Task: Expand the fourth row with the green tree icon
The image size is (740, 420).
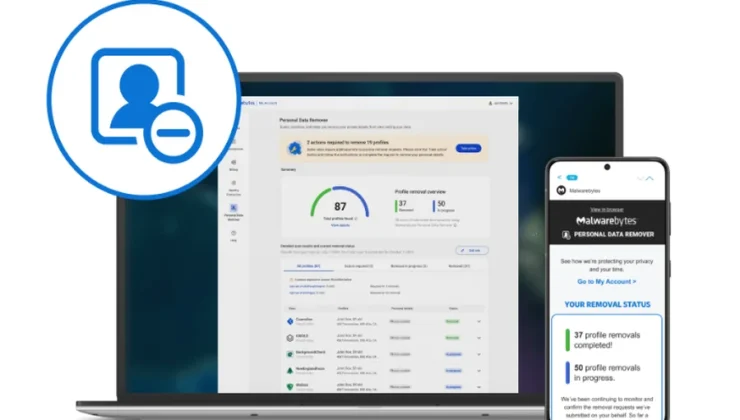Action: 479,370
